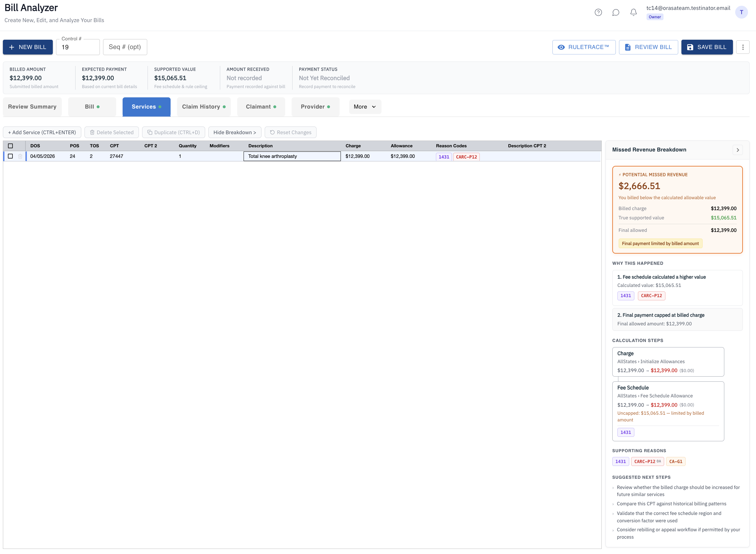The width and height of the screenshot is (756, 554).
Task: Click Hide Breakdown button
Action: click(235, 133)
